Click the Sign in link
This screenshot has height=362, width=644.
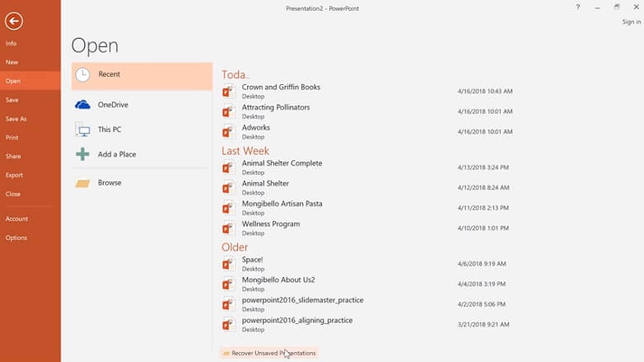(x=632, y=21)
